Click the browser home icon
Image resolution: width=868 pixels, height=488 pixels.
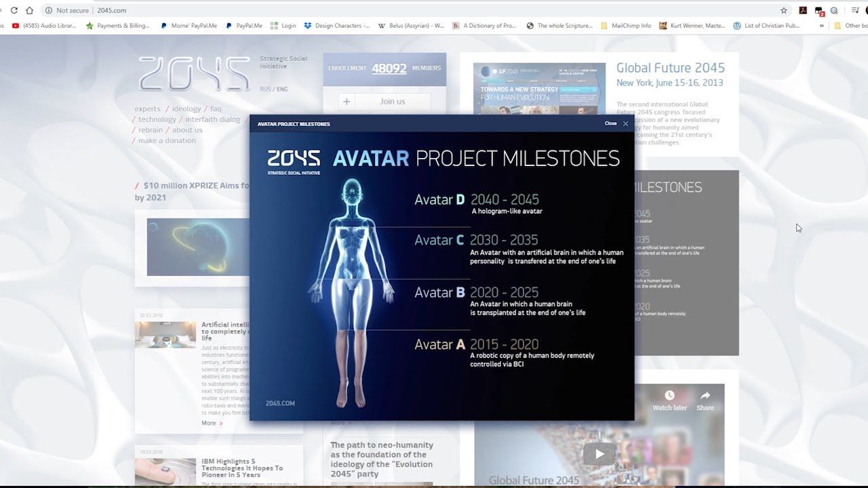click(29, 10)
